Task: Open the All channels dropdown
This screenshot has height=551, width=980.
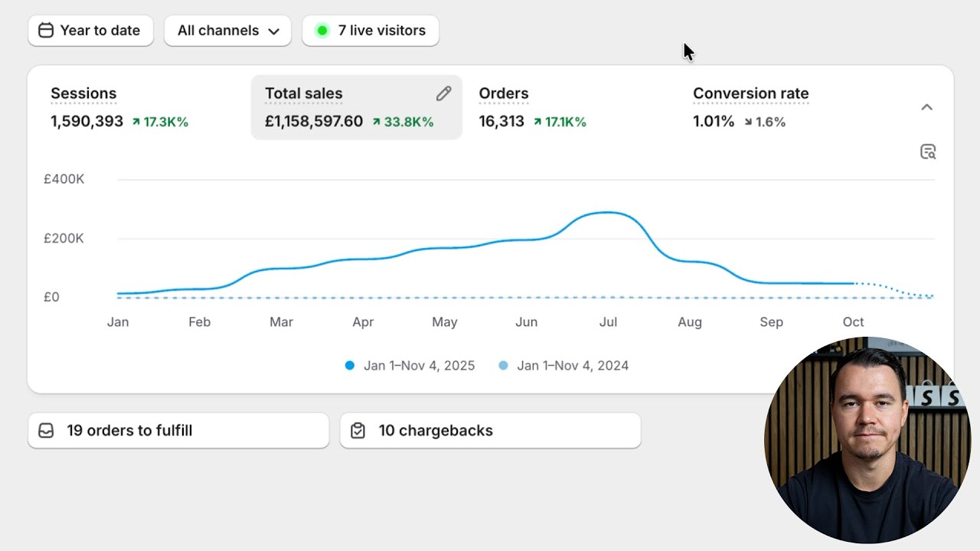Action: pyautogui.click(x=228, y=31)
